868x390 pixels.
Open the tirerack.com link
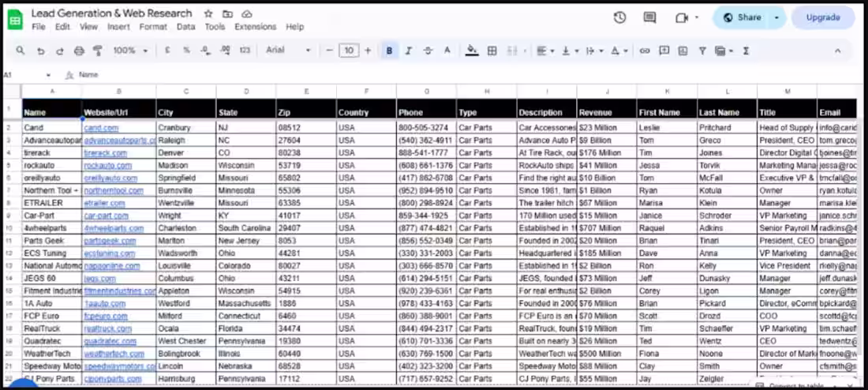(105, 153)
